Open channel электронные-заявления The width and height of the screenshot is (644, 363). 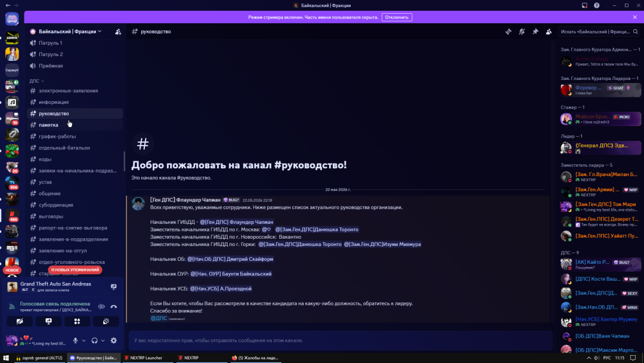tap(75, 90)
